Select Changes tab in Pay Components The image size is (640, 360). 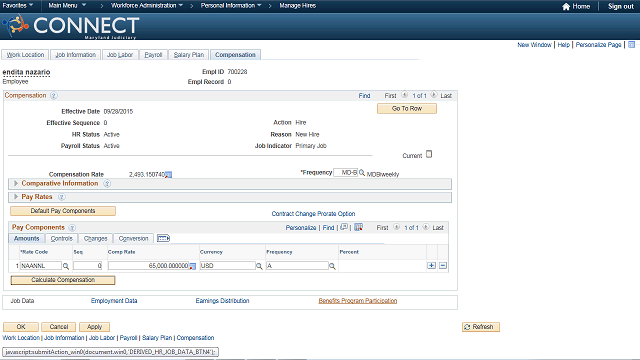96,238
